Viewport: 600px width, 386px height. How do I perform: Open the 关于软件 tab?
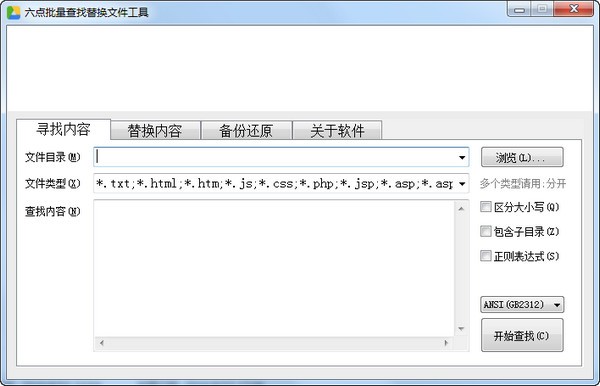point(337,130)
